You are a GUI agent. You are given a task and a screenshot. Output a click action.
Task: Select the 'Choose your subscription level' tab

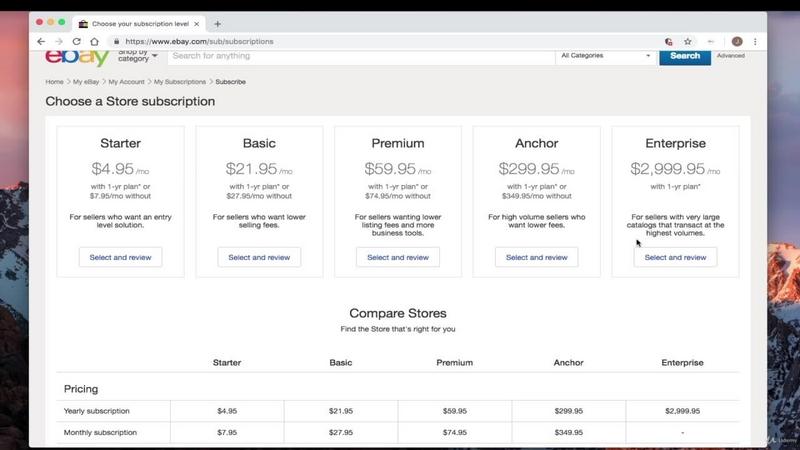coord(139,24)
